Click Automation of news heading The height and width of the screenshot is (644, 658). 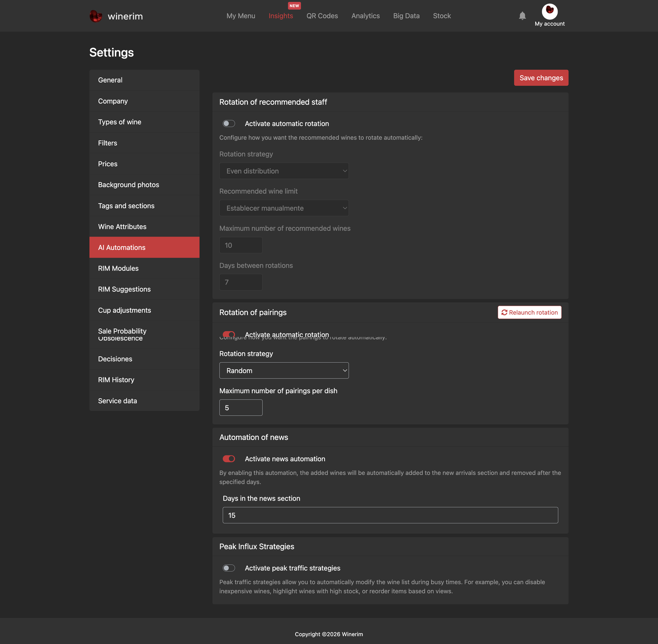pyautogui.click(x=254, y=437)
